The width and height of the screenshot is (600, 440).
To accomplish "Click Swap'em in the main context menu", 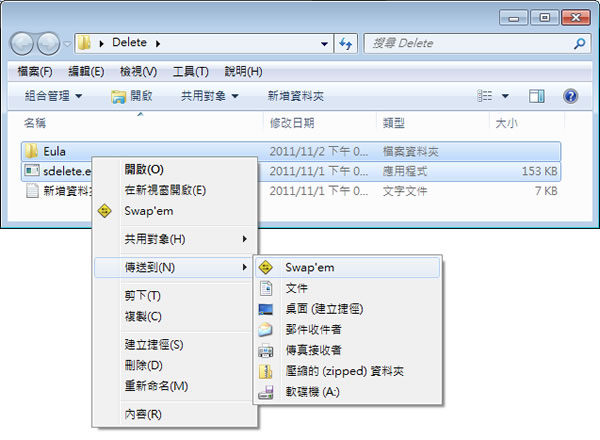I will pos(175,211).
